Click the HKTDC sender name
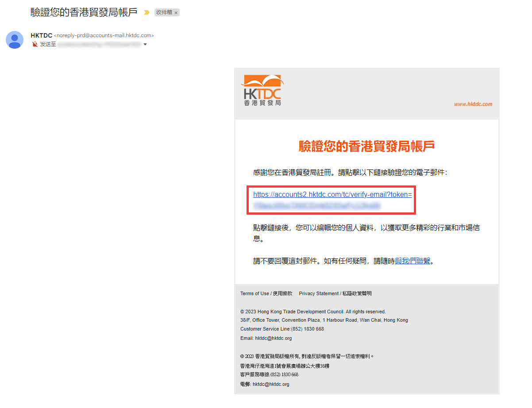 [x=41, y=35]
